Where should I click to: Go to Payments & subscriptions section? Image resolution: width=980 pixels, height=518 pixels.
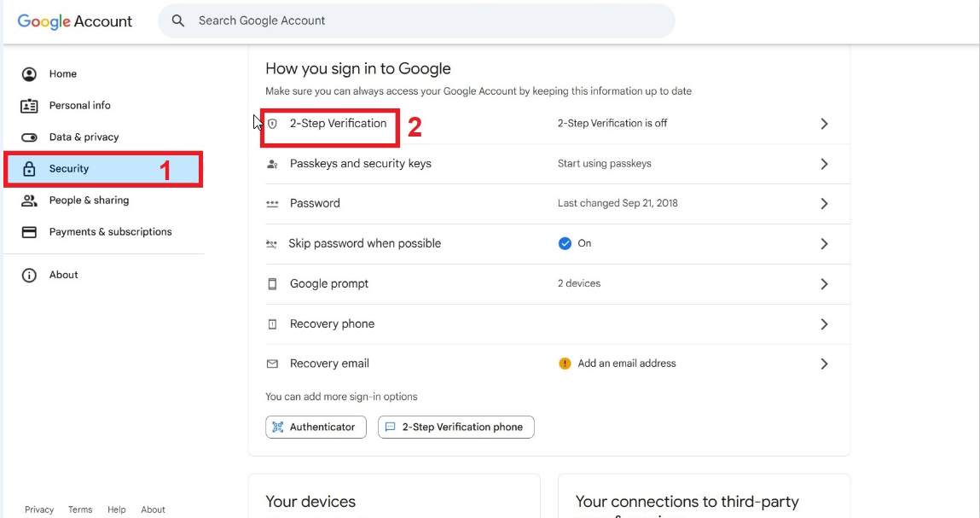110,232
